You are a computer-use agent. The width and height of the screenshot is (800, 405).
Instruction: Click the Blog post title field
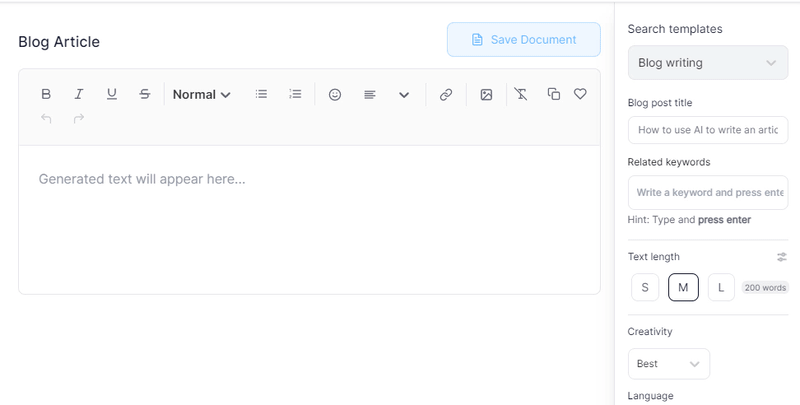click(708, 130)
